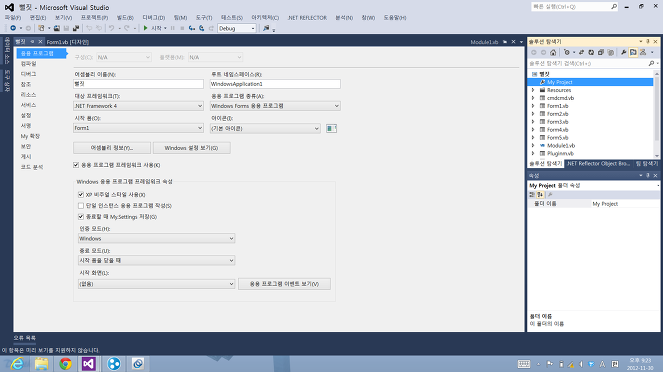Toggle the application framework checkbox (K)
The height and width of the screenshot is (372, 663).
pos(76,165)
